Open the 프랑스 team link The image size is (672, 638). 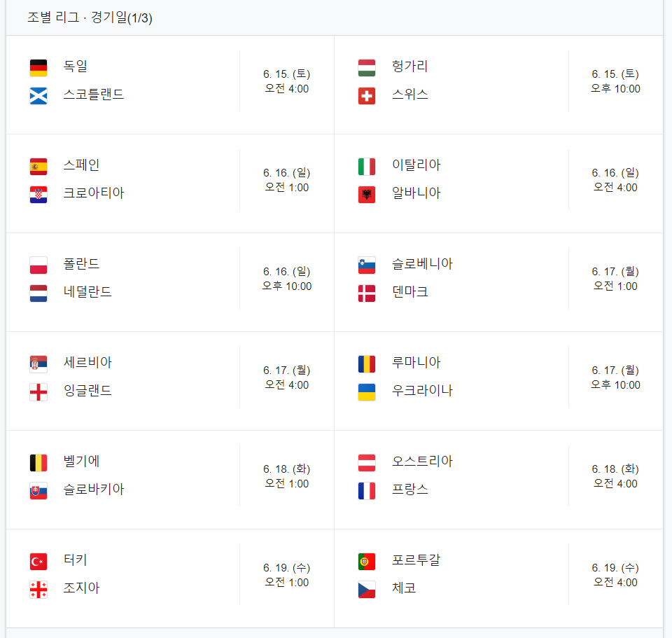[x=409, y=489]
